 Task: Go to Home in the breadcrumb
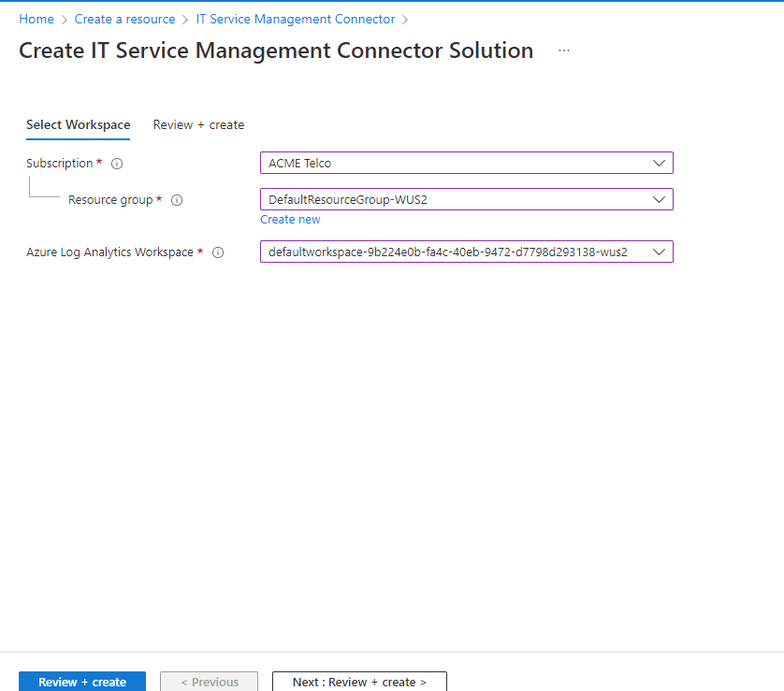36,19
